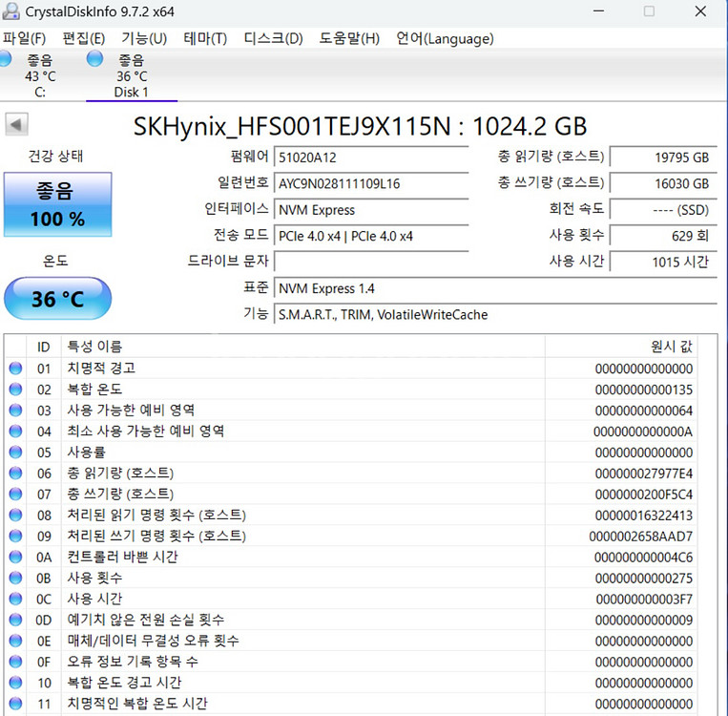This screenshot has width=728, height=716.
Task: Click raw value 0000000000275
Action: click(x=643, y=579)
